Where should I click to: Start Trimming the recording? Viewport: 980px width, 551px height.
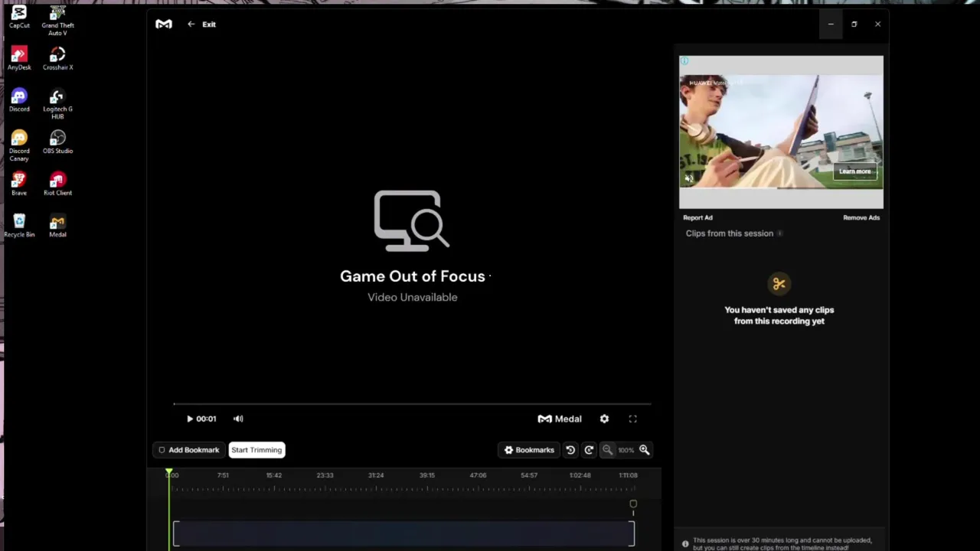click(256, 450)
